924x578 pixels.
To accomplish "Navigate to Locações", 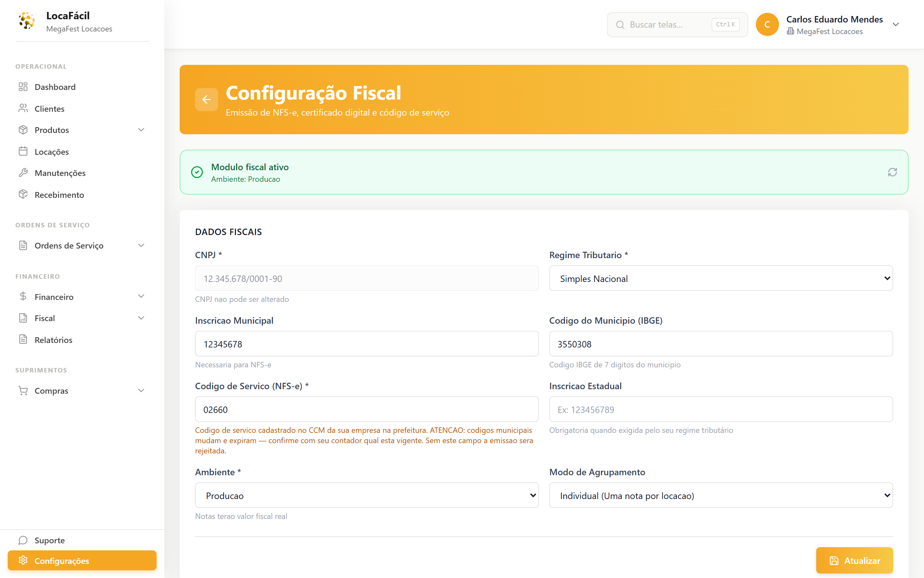I will pos(82,151).
